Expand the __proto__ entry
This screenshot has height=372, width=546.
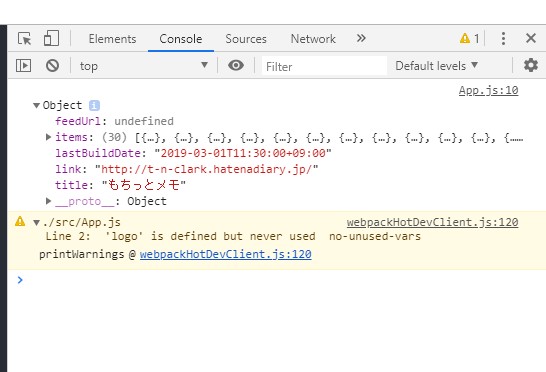click(49, 201)
